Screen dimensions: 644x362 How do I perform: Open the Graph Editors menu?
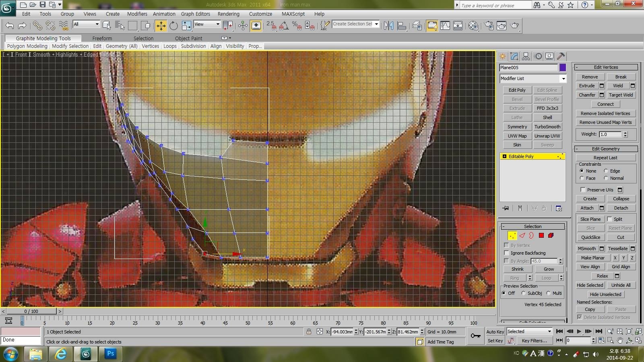tap(196, 14)
